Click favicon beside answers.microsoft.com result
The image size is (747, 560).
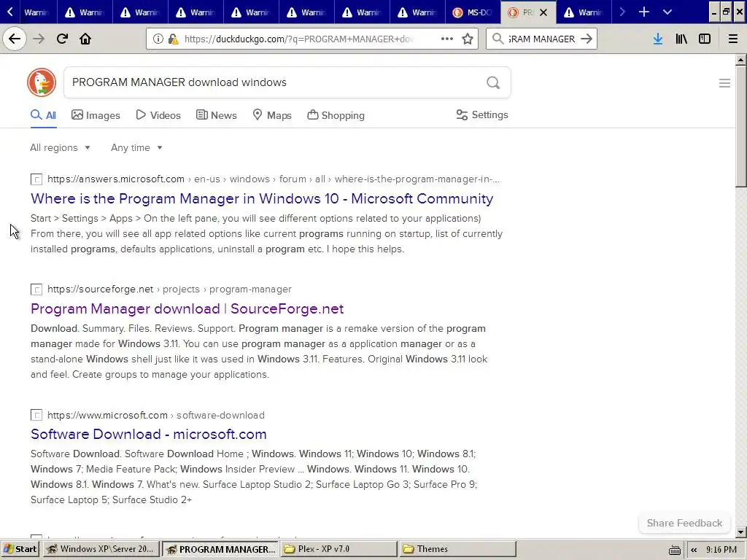pyautogui.click(x=36, y=179)
